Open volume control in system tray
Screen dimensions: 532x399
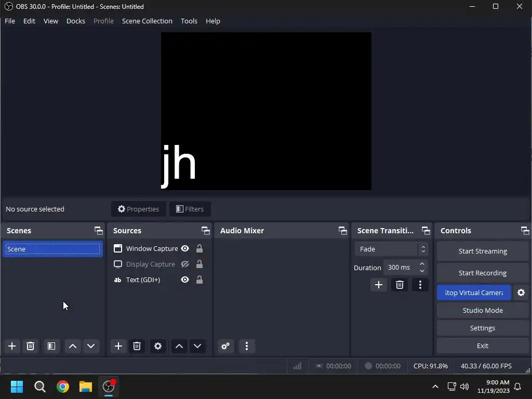tap(464, 387)
